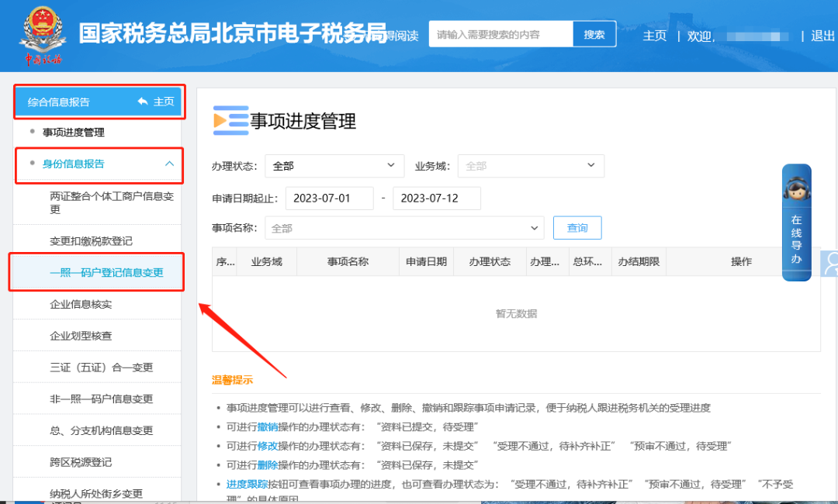Click the 退出 logout link
838x504 pixels.
822,36
